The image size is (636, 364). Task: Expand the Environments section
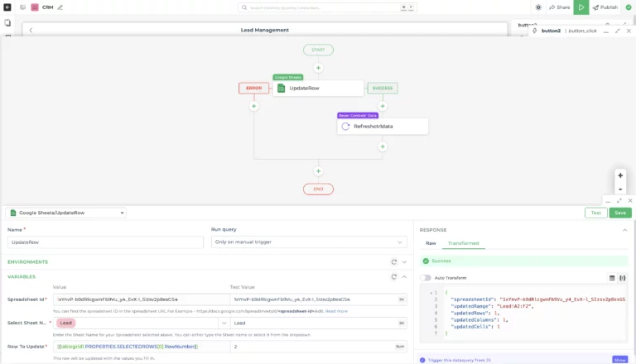pos(404,261)
